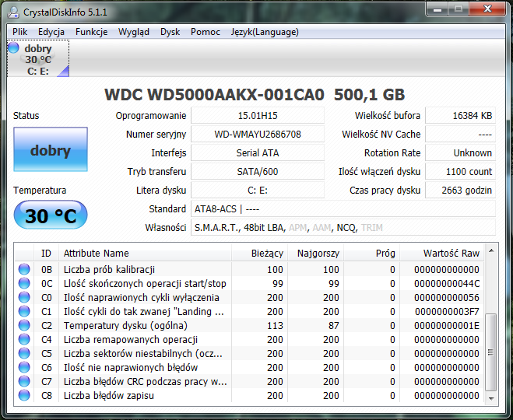Click the CrystalDiskInfo title bar app icon
Screen dimensions: 513x420
13,12
